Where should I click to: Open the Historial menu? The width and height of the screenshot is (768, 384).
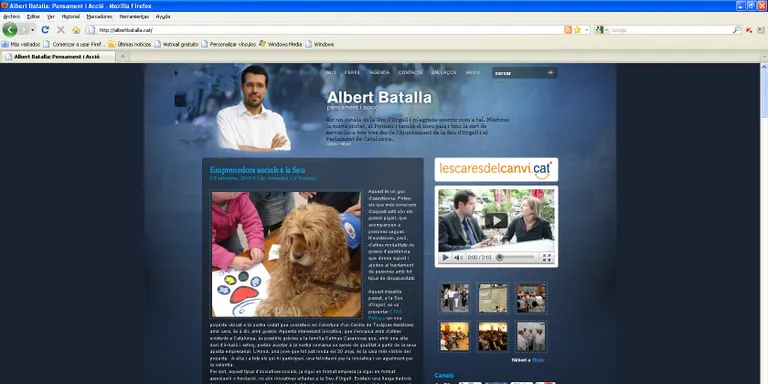[x=71, y=17]
